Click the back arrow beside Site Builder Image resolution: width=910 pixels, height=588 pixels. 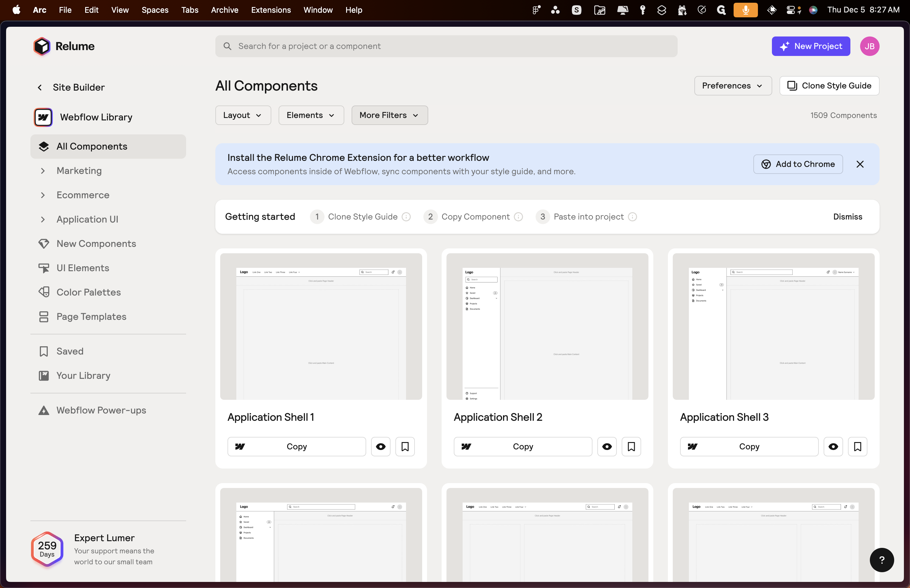(x=40, y=88)
